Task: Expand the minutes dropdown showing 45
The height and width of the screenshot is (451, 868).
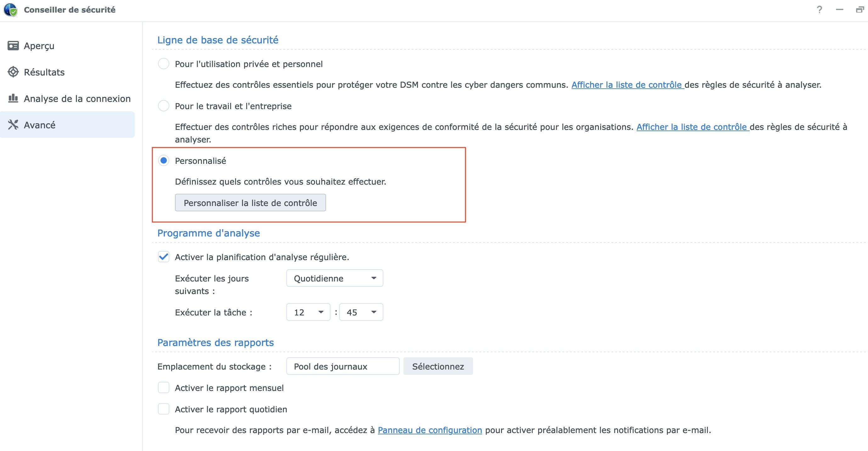Action: point(361,312)
